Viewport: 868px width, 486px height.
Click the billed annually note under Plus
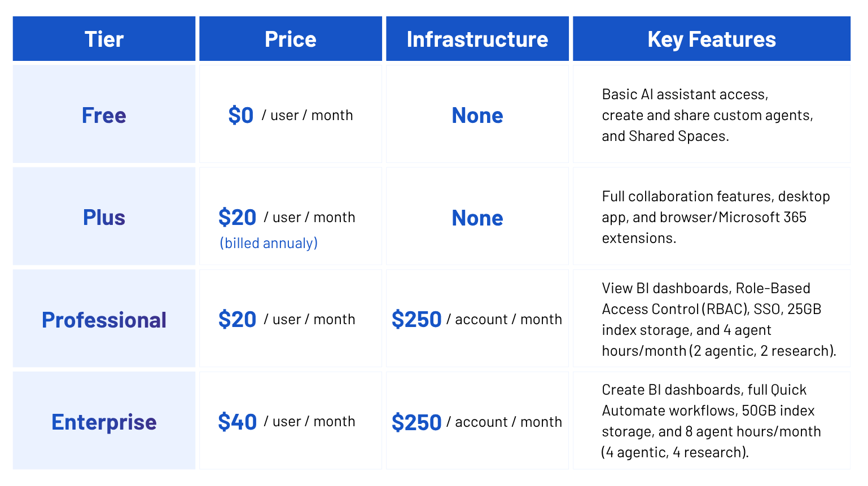pyautogui.click(x=269, y=243)
